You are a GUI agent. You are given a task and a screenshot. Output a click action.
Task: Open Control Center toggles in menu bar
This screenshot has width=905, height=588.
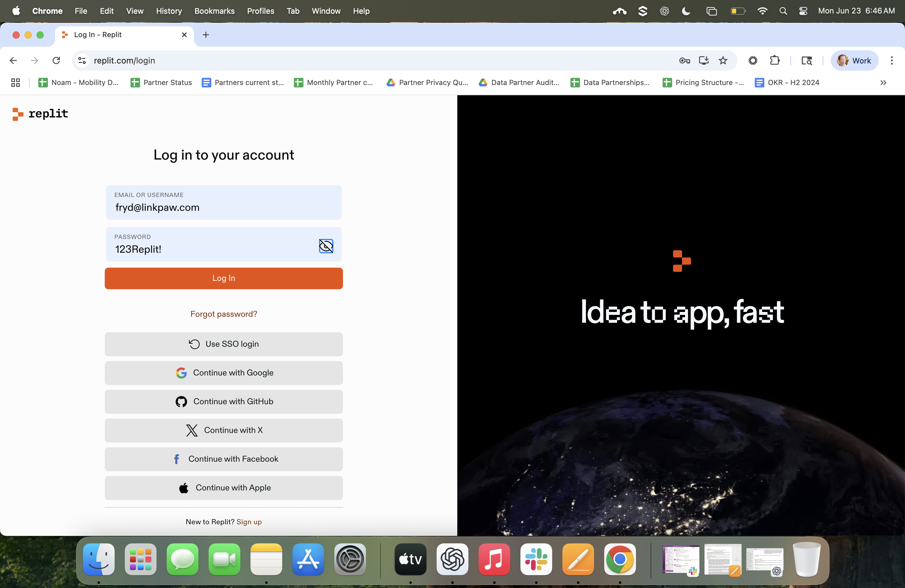(803, 11)
